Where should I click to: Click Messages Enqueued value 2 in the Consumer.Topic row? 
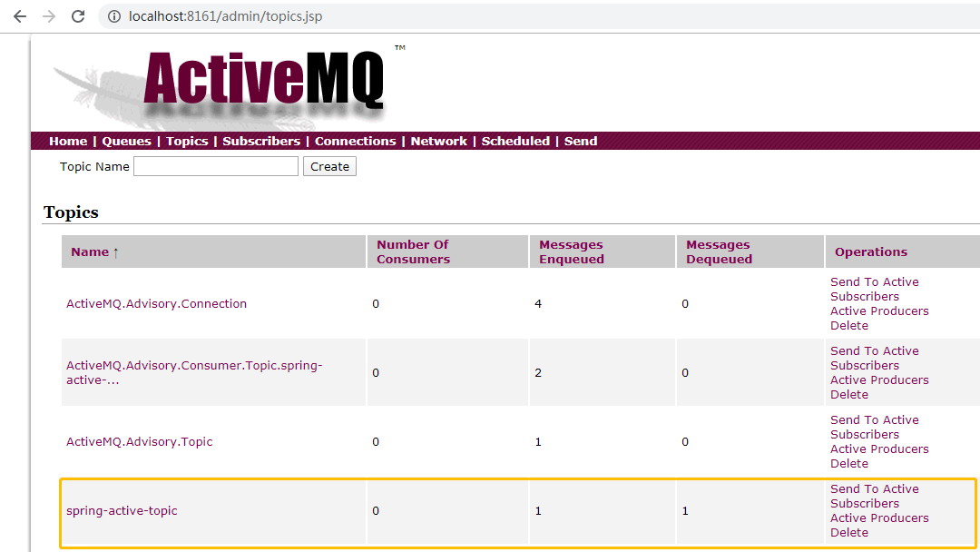click(538, 372)
